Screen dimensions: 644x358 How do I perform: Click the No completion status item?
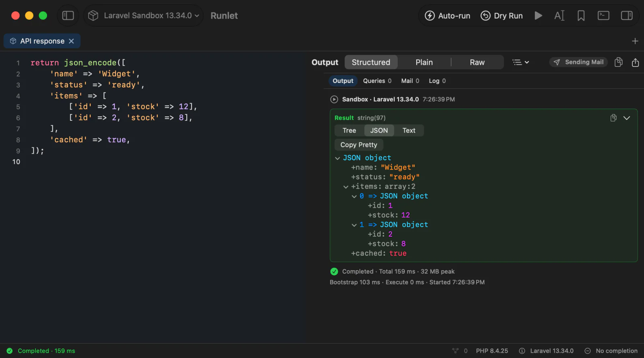coord(611,351)
